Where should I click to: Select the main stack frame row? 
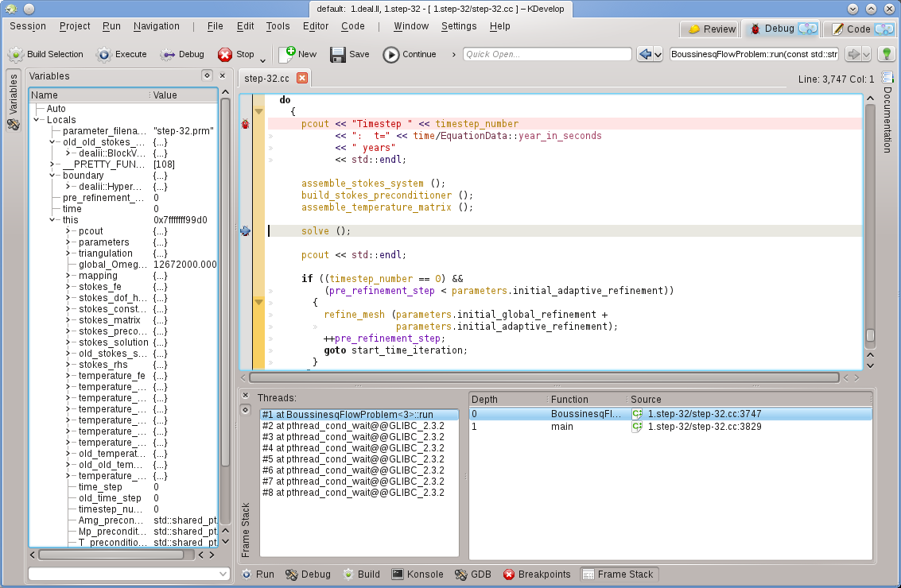click(x=670, y=427)
